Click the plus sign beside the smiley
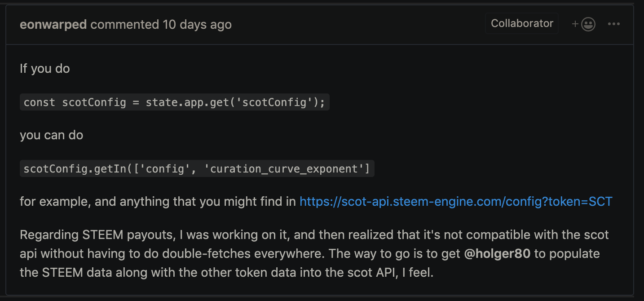This screenshot has height=301, width=644. 575,24
